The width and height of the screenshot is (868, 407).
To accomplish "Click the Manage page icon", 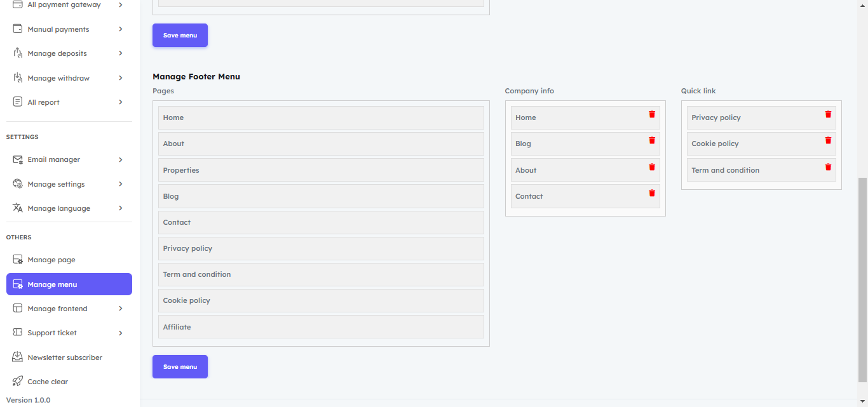I will coord(18,260).
